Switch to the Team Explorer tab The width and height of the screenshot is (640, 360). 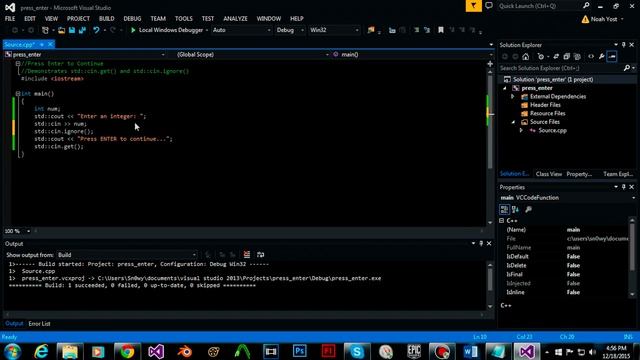pos(618,174)
